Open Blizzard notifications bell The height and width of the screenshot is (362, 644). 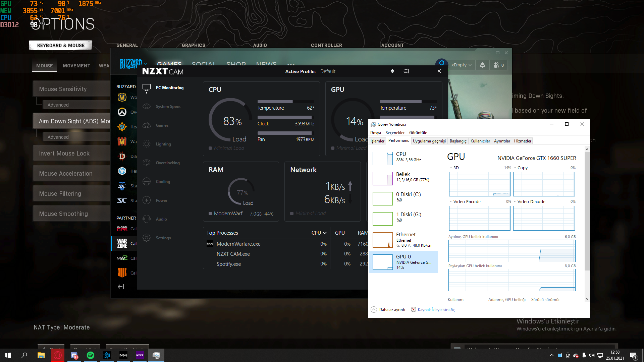click(x=482, y=65)
